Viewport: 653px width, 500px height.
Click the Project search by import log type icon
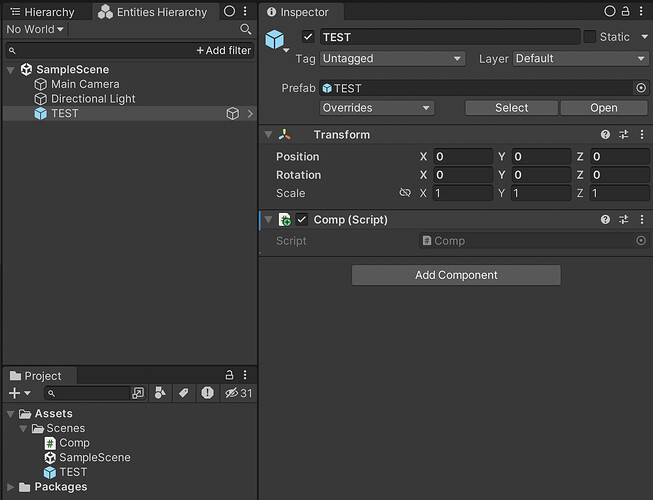207,393
